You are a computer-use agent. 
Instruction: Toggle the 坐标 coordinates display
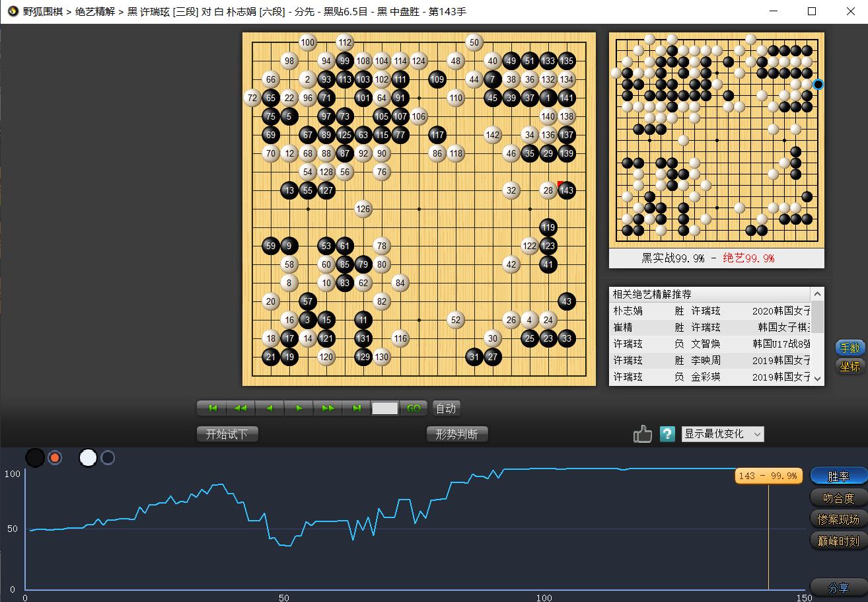(849, 366)
